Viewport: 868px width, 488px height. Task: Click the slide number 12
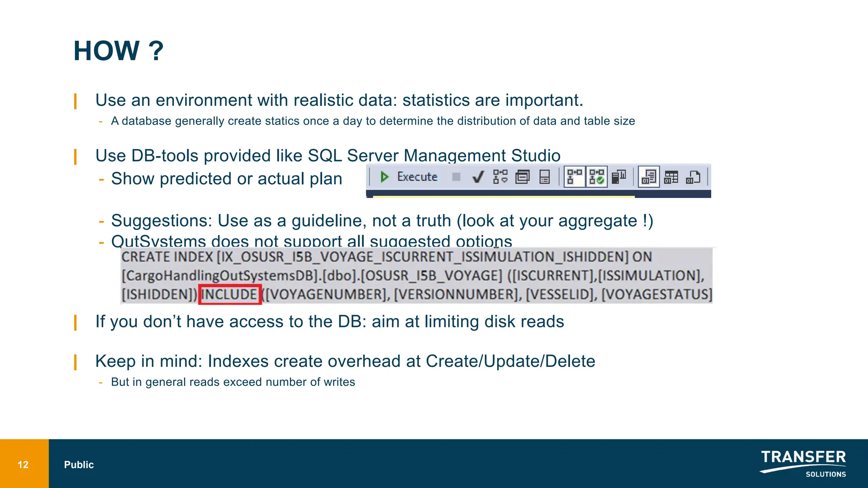pyautogui.click(x=23, y=465)
